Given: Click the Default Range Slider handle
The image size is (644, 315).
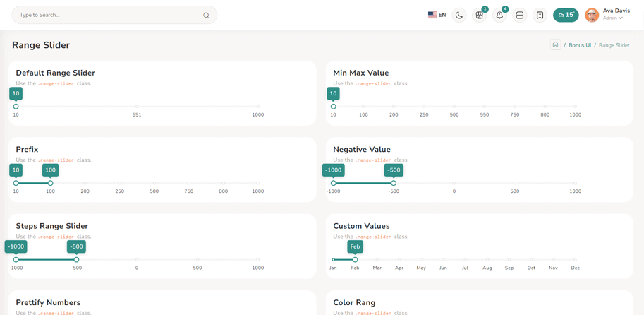Looking at the screenshot, I should pos(16,107).
